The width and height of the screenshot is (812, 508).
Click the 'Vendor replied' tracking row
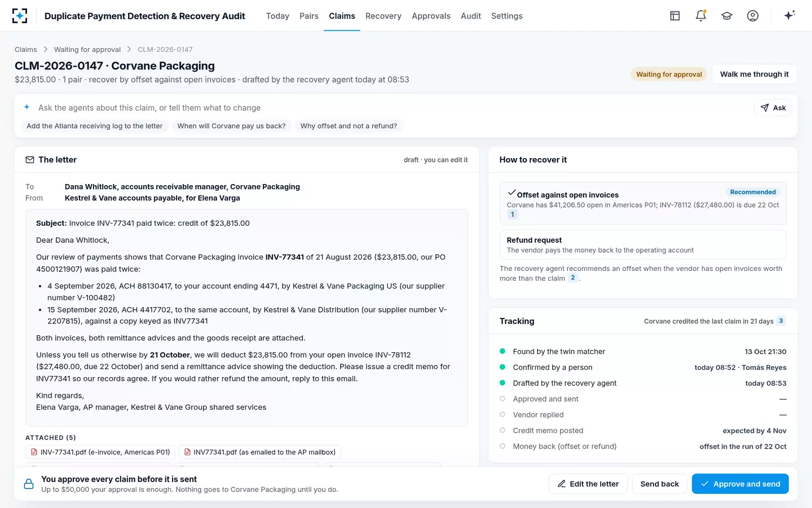643,415
